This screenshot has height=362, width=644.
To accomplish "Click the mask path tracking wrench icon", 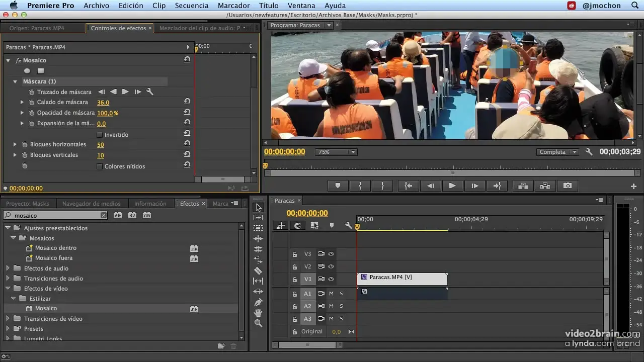I will click(x=149, y=92).
